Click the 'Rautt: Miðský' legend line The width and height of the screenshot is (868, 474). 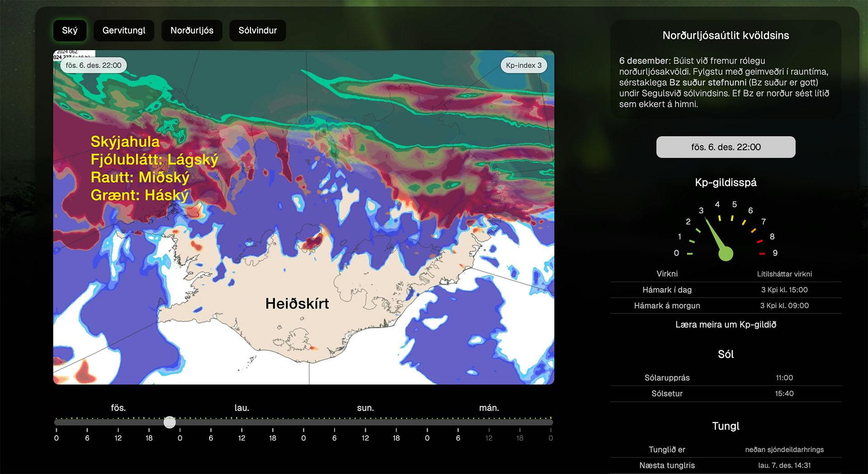(140, 177)
